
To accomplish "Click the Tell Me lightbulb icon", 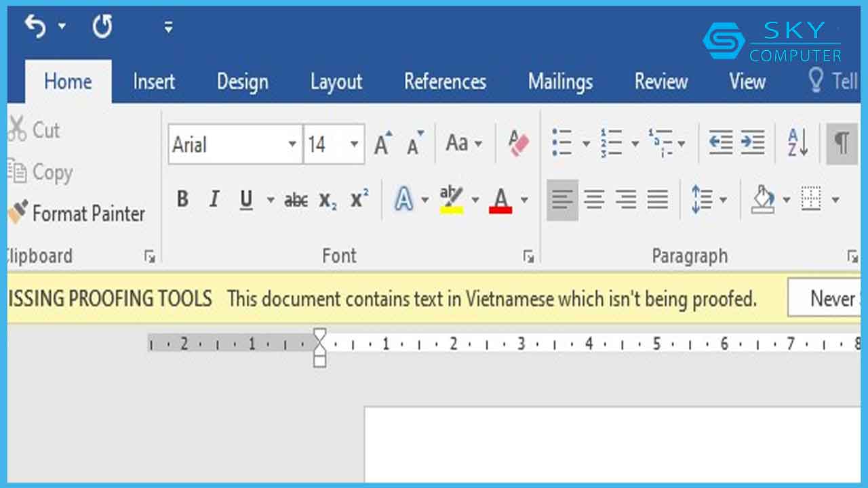I will (816, 81).
